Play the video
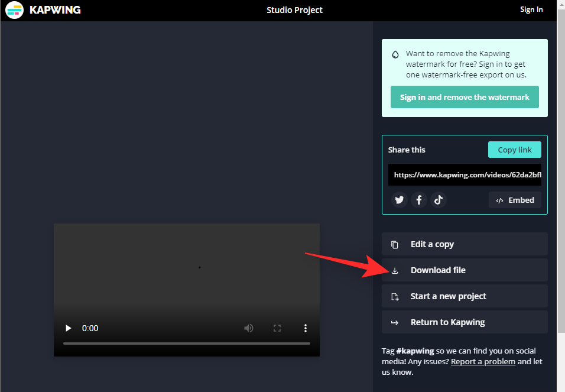This screenshot has height=392, width=565. click(68, 328)
